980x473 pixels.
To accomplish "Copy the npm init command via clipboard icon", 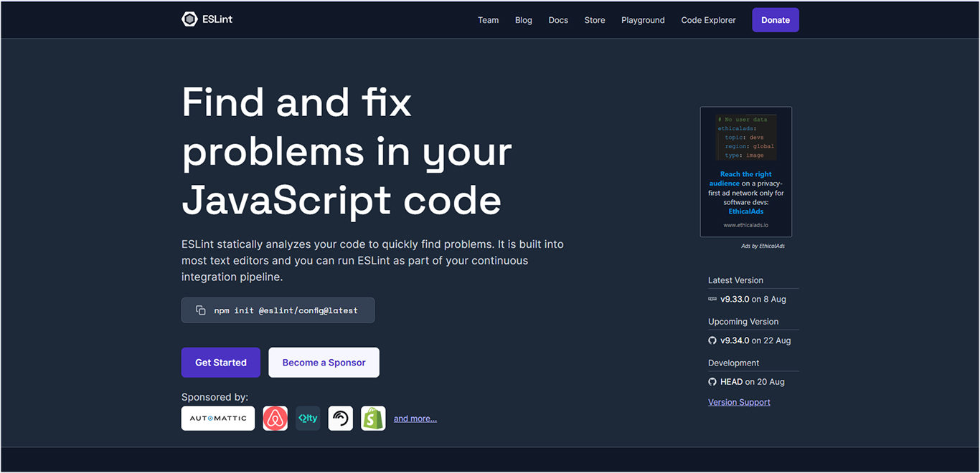I will pyautogui.click(x=199, y=310).
